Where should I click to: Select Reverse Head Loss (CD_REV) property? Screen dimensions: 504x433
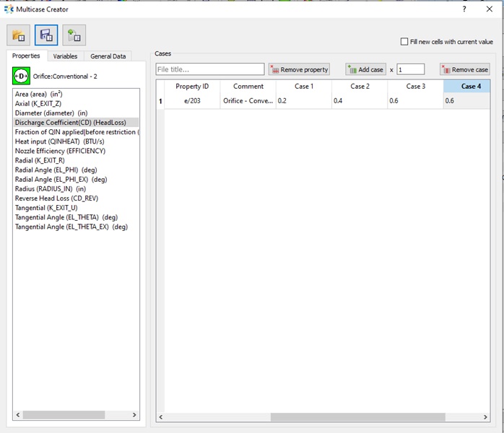[x=56, y=198]
